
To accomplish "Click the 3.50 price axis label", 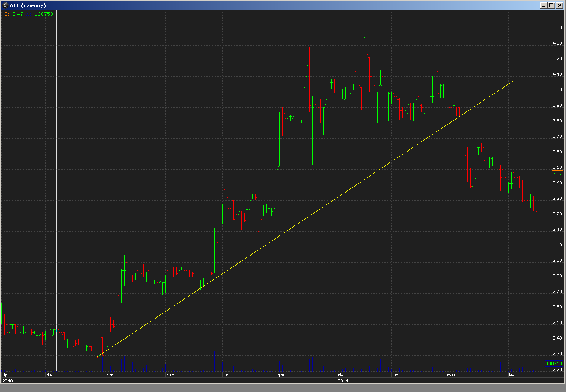I will click(x=557, y=167).
